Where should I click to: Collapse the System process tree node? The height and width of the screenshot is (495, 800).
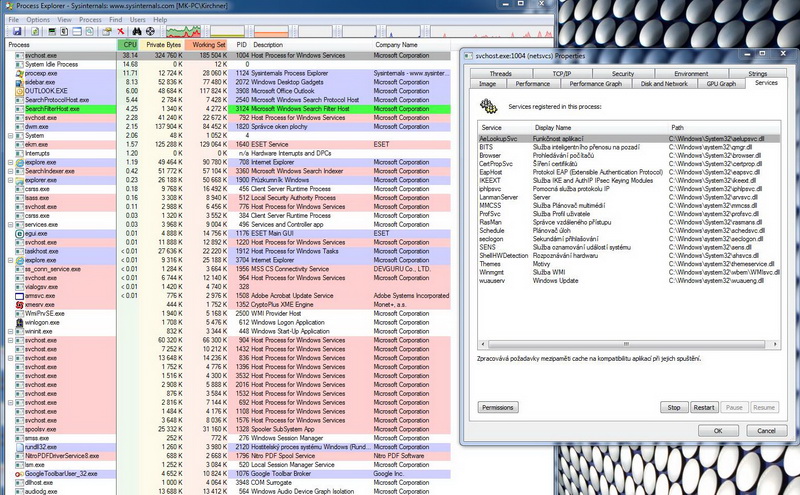click(x=10, y=136)
